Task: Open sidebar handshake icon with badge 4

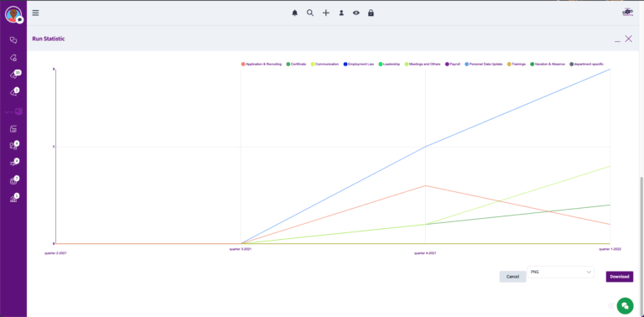Action: (x=14, y=163)
